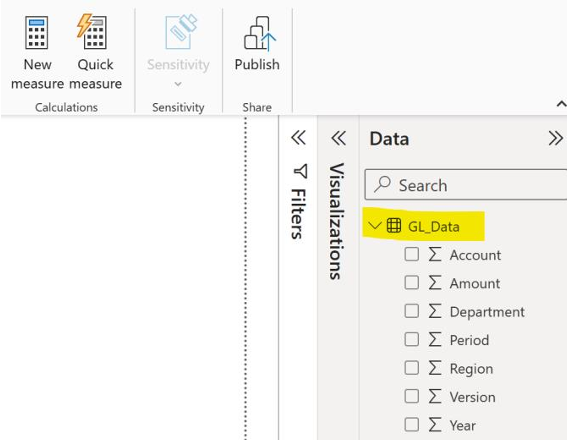The width and height of the screenshot is (569, 445).
Task: Select the Year field name
Action: (463, 425)
